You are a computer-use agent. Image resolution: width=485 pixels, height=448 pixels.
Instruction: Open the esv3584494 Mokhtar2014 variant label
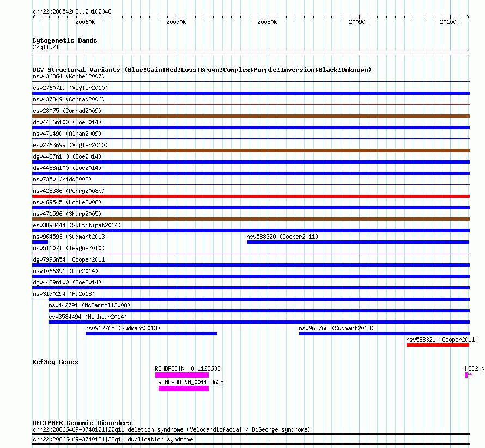click(88, 317)
